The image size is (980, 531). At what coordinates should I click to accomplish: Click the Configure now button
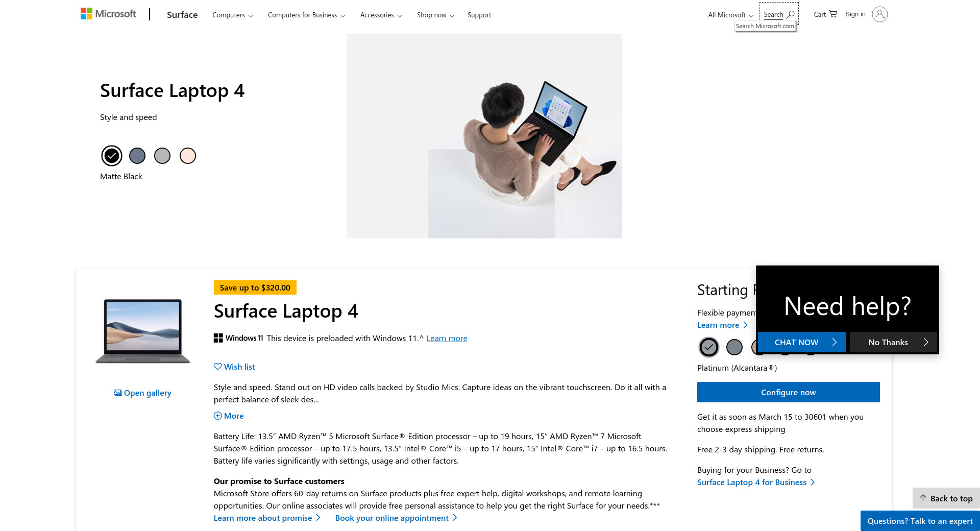(788, 392)
